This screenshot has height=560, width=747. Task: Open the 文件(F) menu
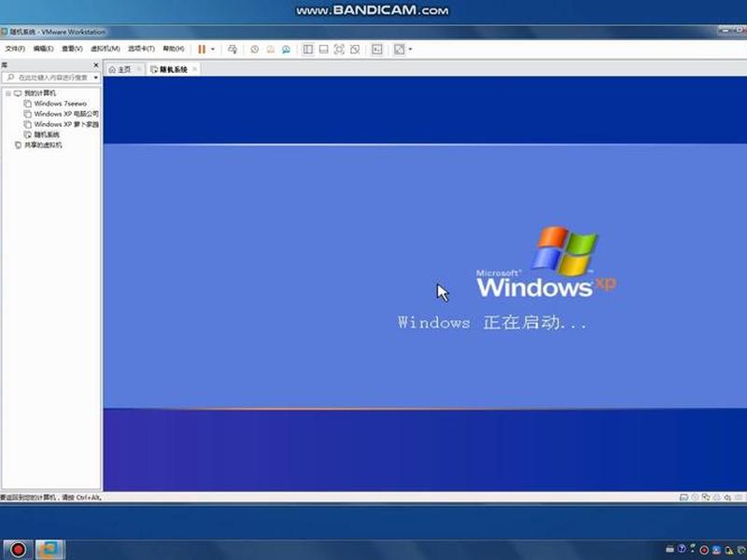pos(15,49)
